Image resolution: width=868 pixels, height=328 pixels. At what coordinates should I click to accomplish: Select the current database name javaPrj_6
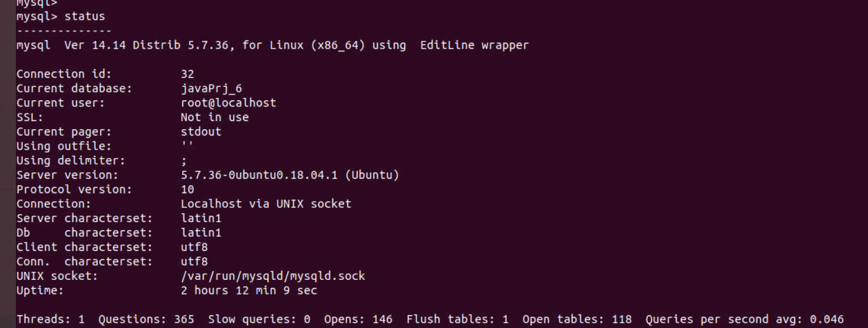211,89
